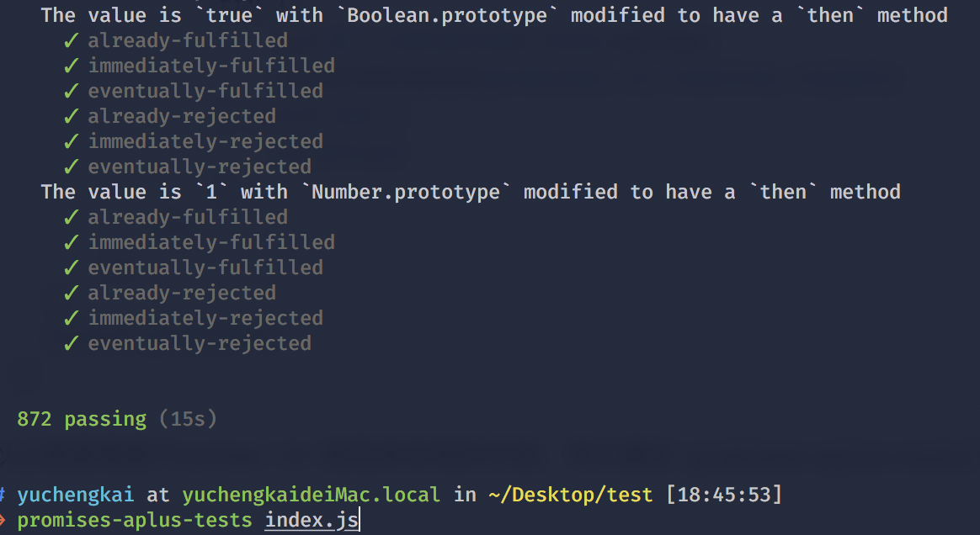Click the yuchengkai username in prompt

(x=76, y=495)
